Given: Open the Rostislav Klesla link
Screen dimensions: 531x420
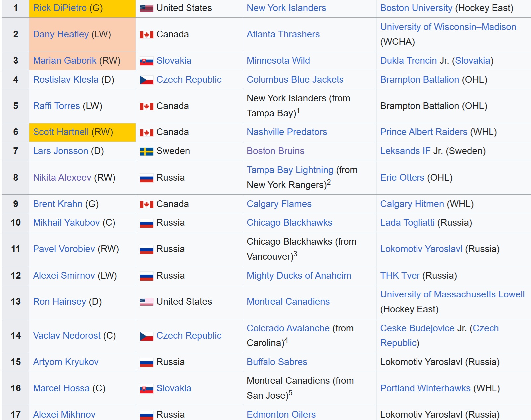Looking at the screenshot, I should point(66,80).
